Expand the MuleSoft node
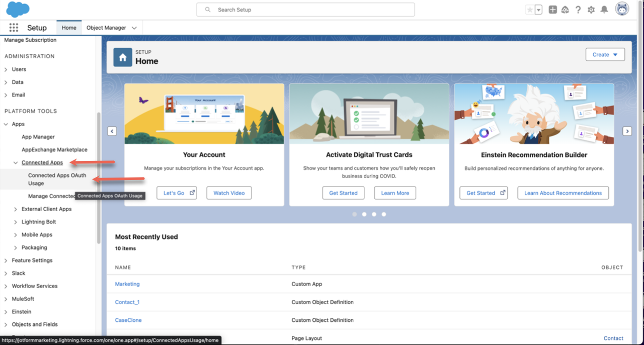644x345 pixels. pyautogui.click(x=6, y=299)
